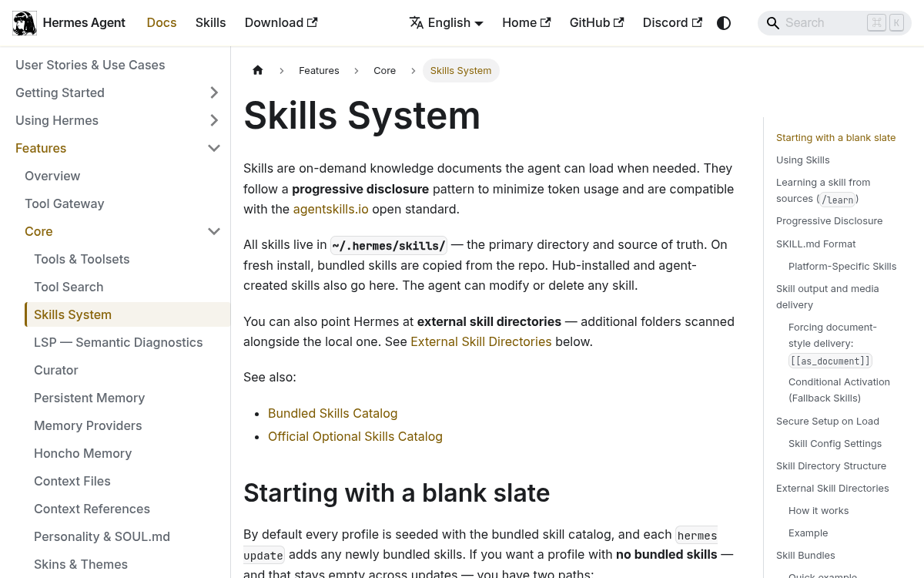Open the Curator sidebar page
The image size is (924, 578).
(56, 370)
